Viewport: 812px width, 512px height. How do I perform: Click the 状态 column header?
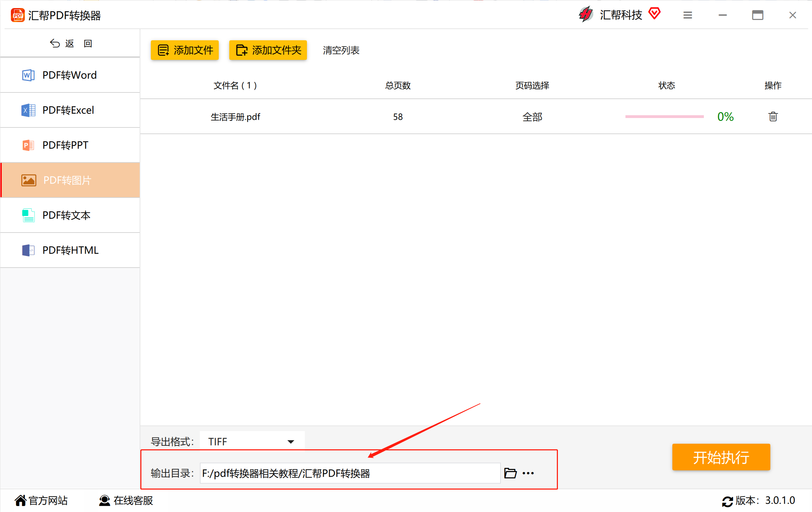pyautogui.click(x=666, y=85)
